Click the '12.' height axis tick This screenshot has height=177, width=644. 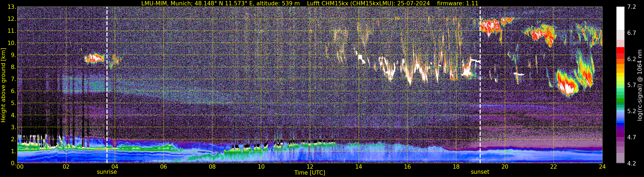point(12,19)
